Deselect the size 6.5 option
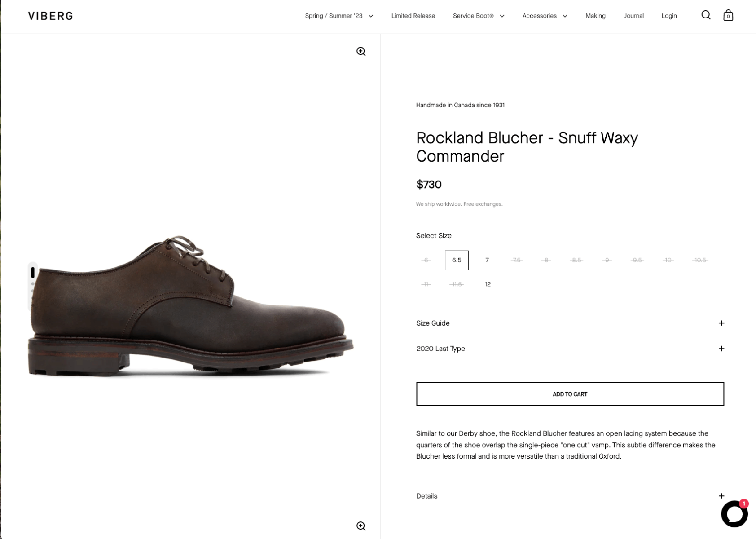 point(457,260)
